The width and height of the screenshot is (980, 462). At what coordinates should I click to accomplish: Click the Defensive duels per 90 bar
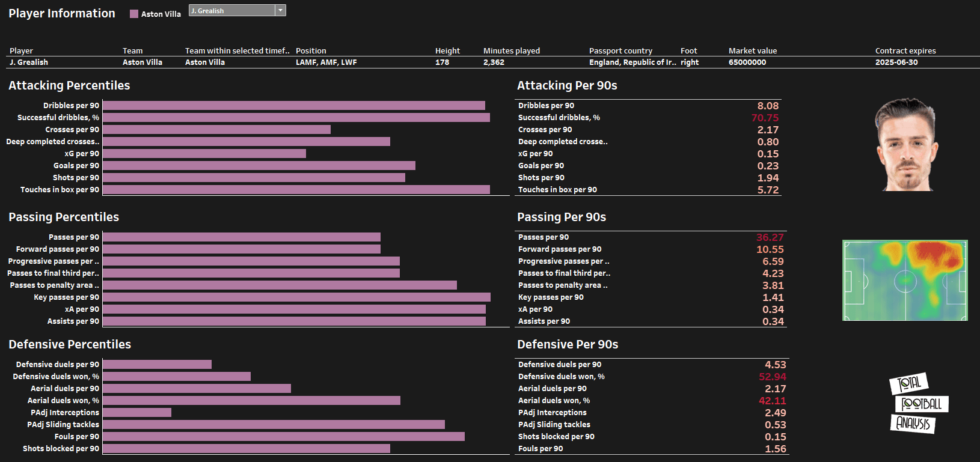[157, 365]
